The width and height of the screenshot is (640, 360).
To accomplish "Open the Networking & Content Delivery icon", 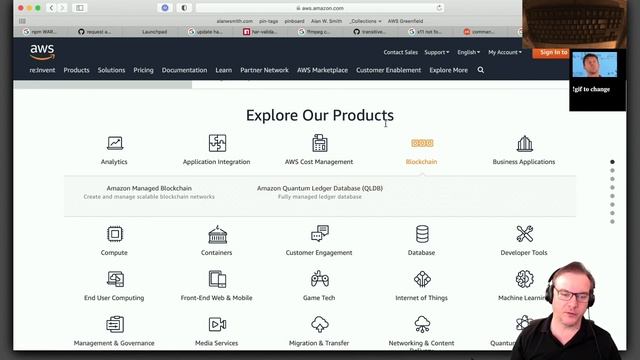I will (422, 324).
